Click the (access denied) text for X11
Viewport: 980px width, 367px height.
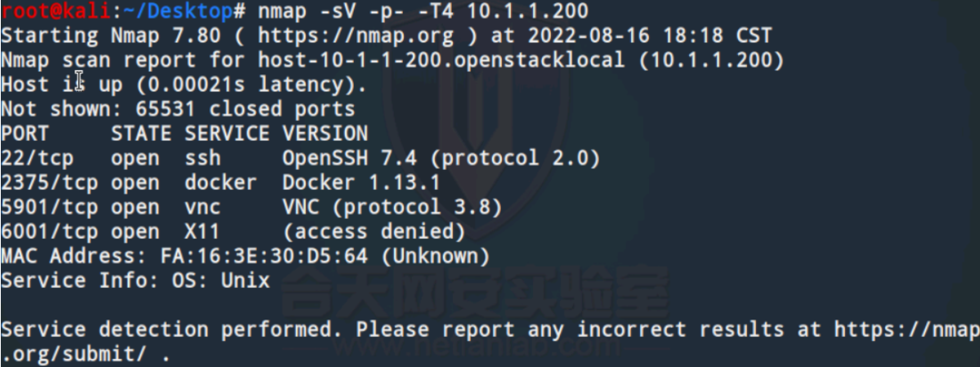coord(374,231)
